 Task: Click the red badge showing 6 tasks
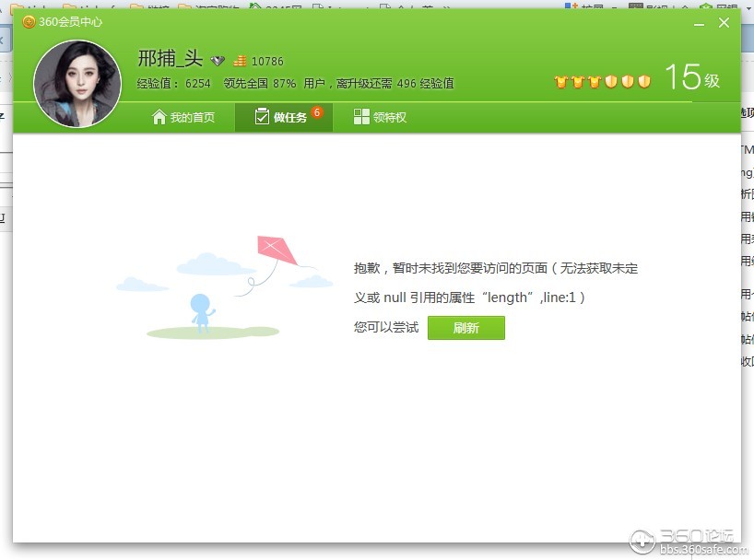pos(317,112)
